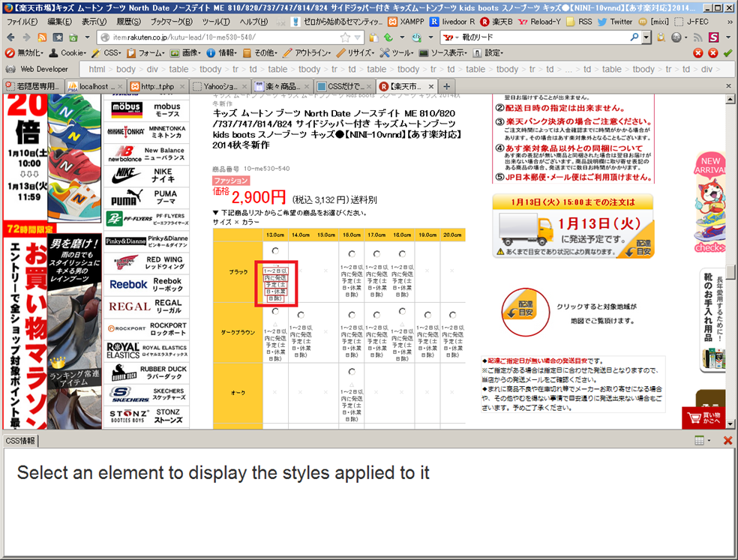738x560 pixels.
Task: Open the RSS bookmark folder
Action: point(580,22)
